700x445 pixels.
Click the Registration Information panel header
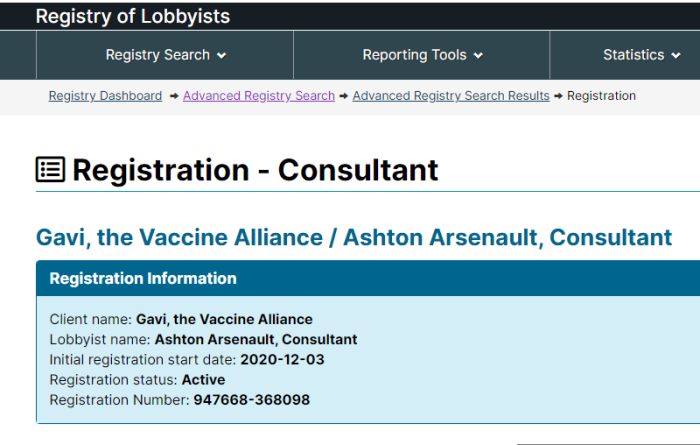[368, 279]
